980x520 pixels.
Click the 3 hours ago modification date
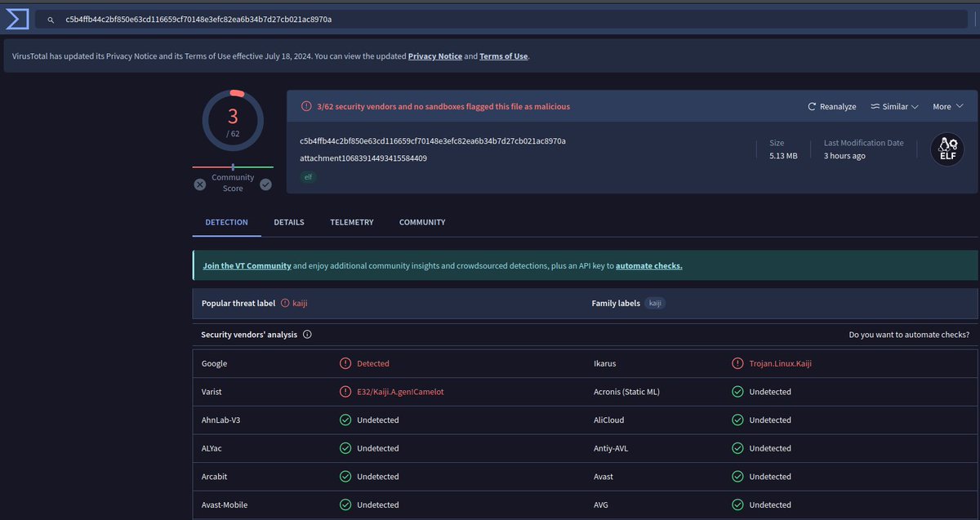click(x=844, y=156)
